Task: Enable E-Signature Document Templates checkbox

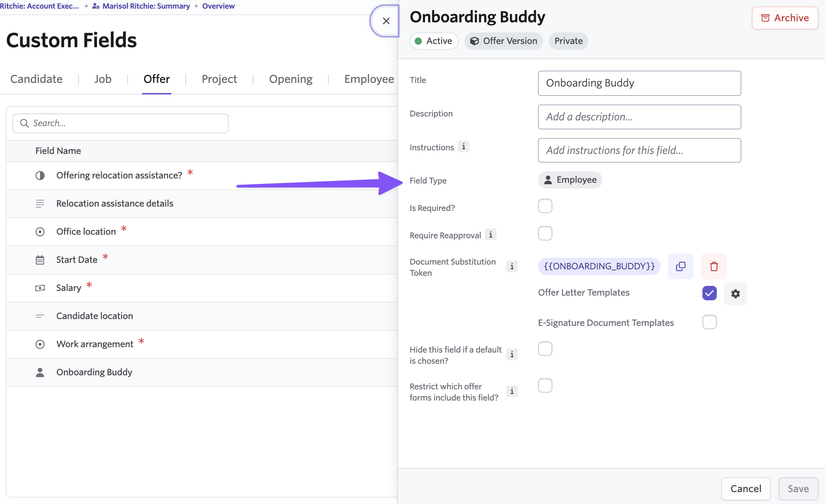Action: 709,322
